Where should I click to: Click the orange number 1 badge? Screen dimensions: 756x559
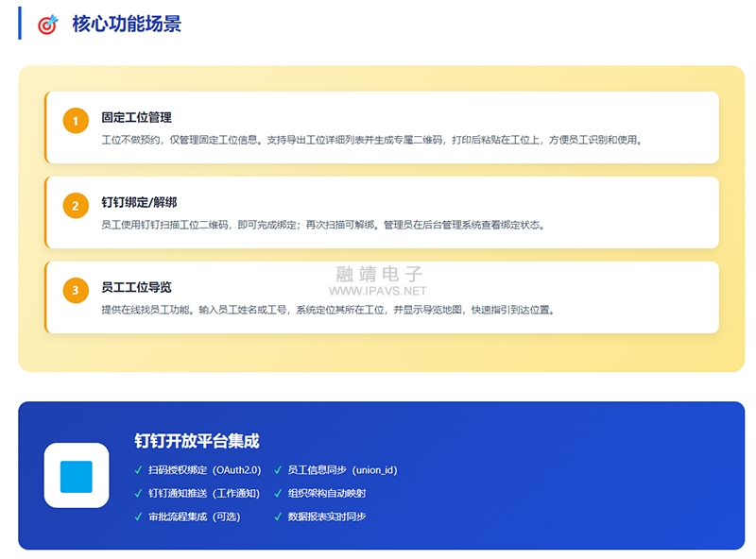tap(76, 121)
